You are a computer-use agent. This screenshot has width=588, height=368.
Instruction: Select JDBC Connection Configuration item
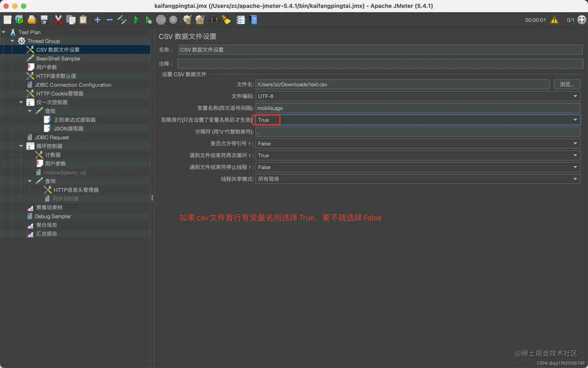coord(73,85)
